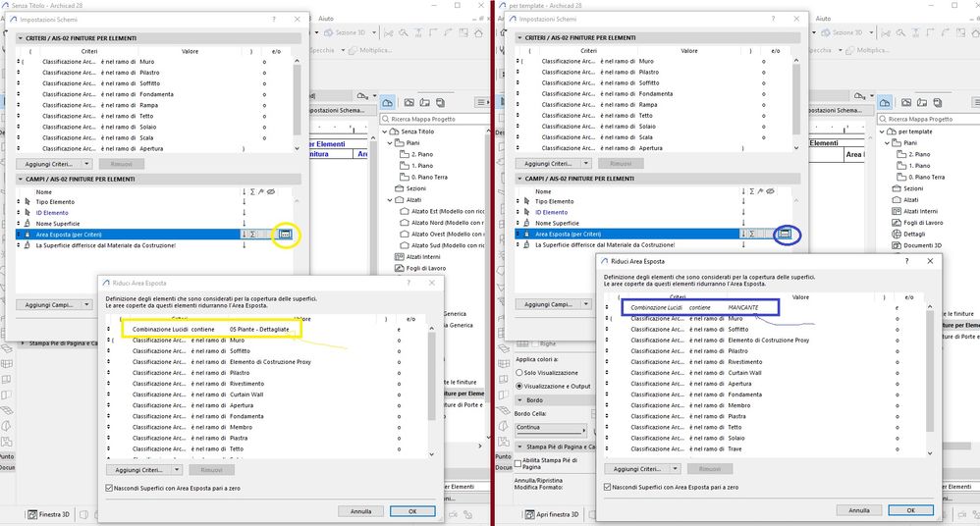The image size is (980, 526).
Task: Click magnifier tool icon in left window toolbar
Action: point(404,32)
